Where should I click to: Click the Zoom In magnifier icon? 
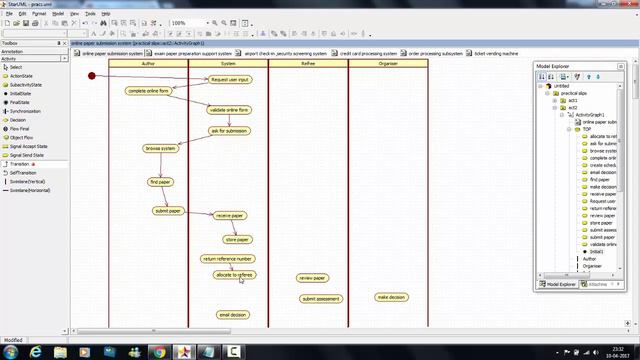215,23
